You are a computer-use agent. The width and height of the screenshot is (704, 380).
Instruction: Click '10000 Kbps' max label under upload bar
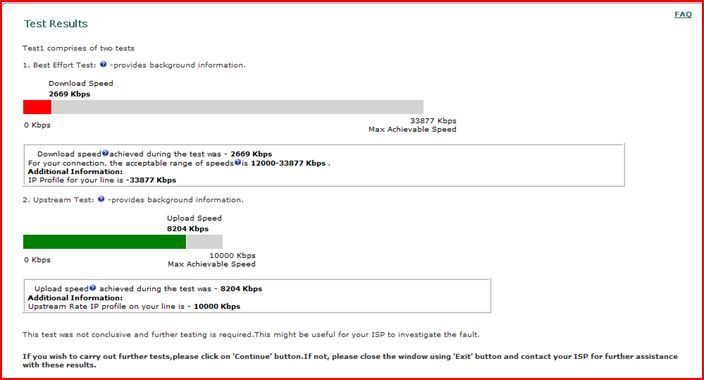point(233,256)
